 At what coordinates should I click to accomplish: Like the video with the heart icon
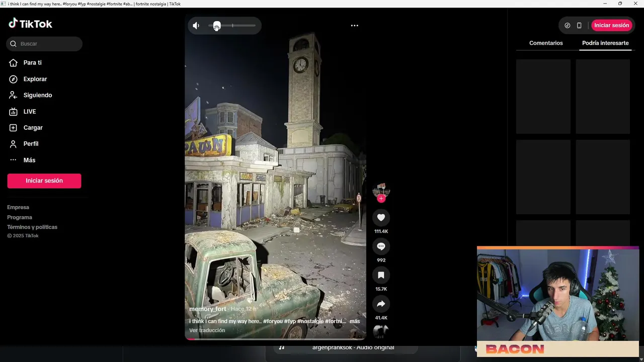point(381,218)
